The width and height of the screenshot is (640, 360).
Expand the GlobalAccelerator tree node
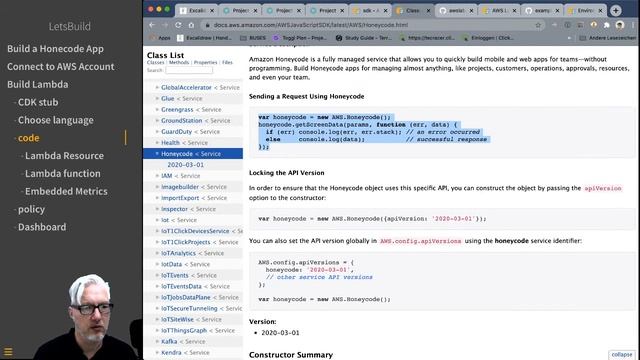[157, 87]
